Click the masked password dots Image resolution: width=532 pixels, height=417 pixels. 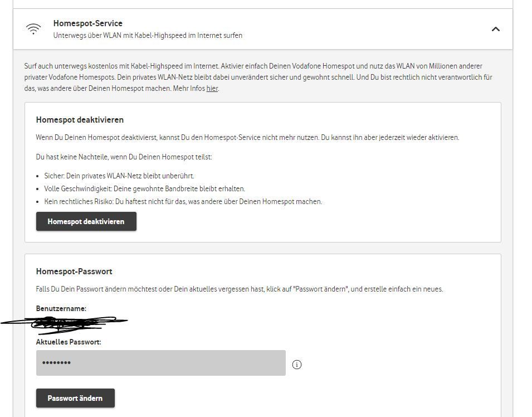(57, 363)
